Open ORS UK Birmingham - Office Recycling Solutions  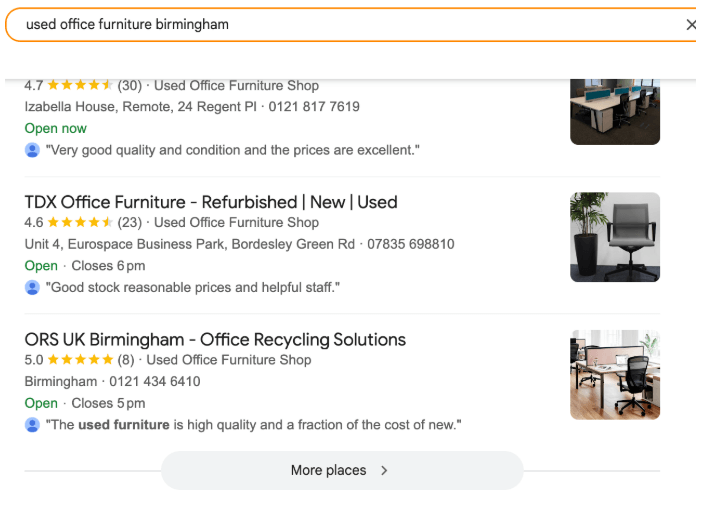pyautogui.click(x=215, y=339)
